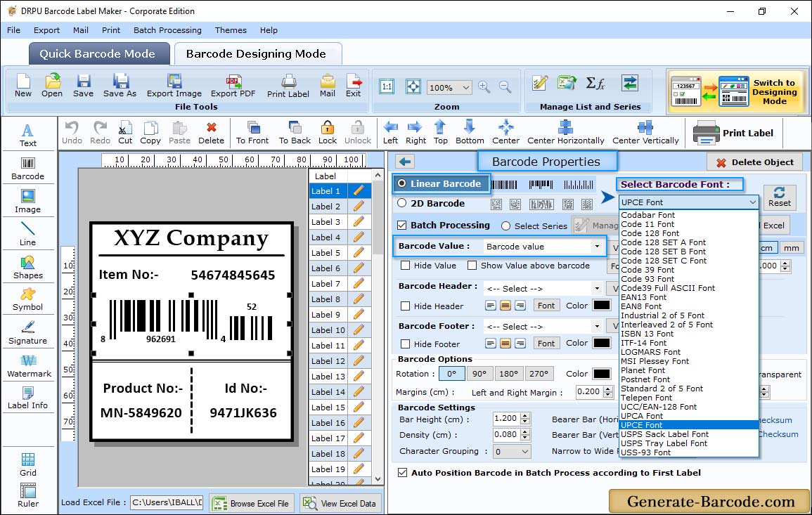This screenshot has width=812, height=515.
Task: Lock the selected object
Action: 328,133
